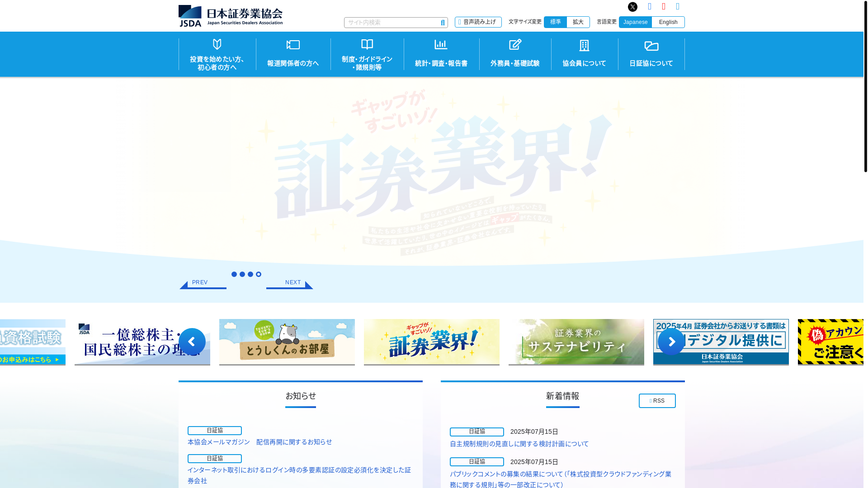Screen dimensions: 868x488
Task: Open 偽アカウントご注意 banner thumbnail
Action: point(831,342)
